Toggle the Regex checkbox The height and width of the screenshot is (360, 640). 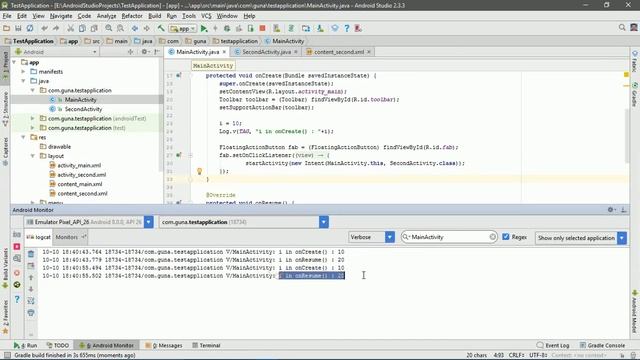506,237
